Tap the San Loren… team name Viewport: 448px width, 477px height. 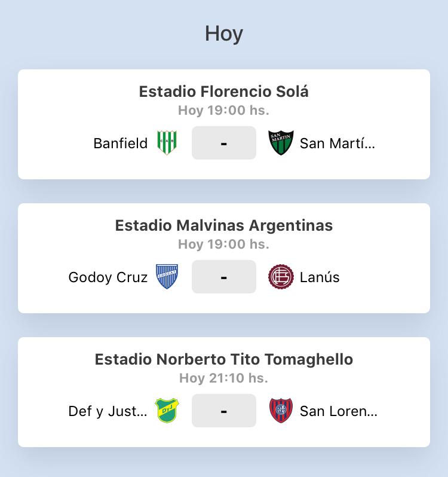point(339,411)
